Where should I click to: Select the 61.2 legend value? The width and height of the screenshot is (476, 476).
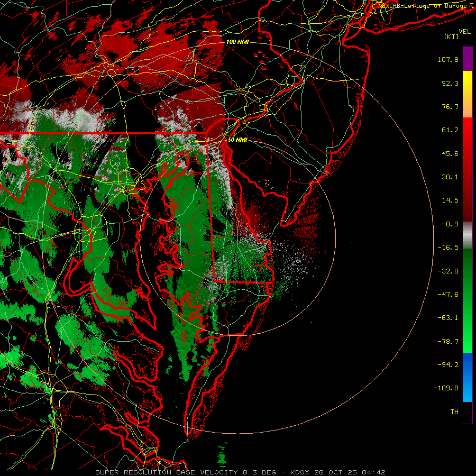click(450, 130)
